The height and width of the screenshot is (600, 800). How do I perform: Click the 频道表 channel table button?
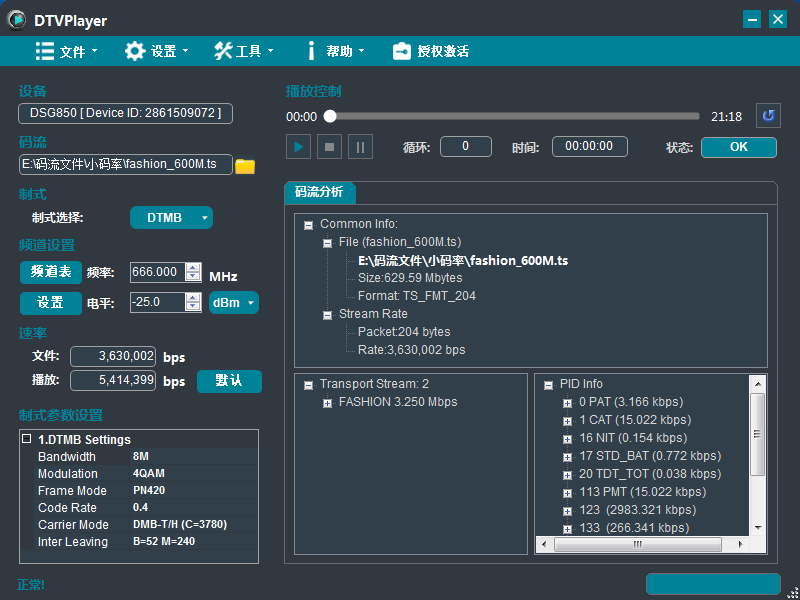[x=51, y=272]
